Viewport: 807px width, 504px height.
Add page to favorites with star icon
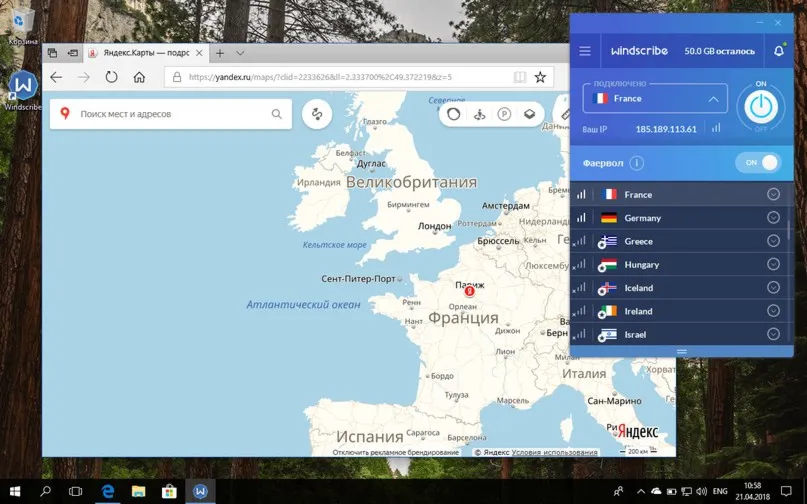click(540, 77)
